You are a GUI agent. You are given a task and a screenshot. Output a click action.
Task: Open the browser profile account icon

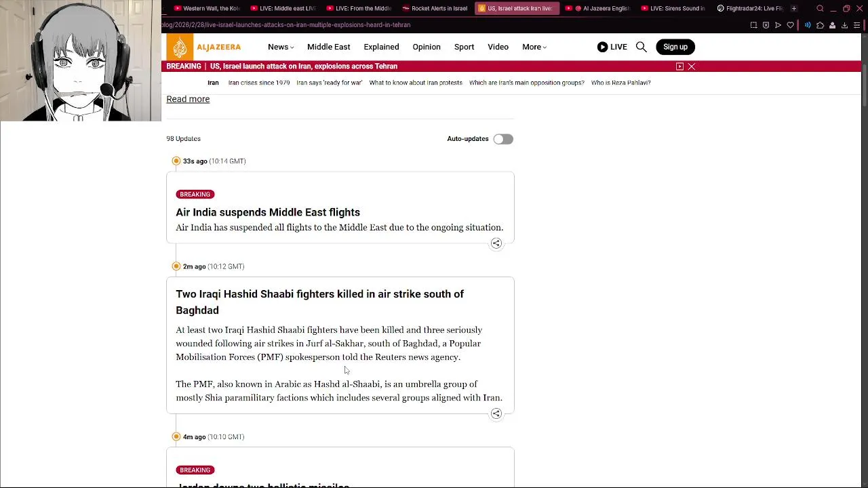coord(832,25)
